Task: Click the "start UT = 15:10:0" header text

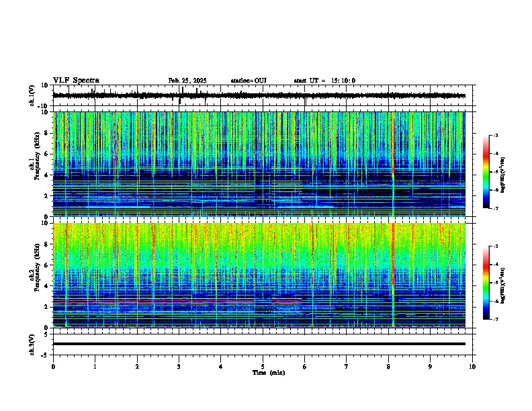Action: click(324, 81)
